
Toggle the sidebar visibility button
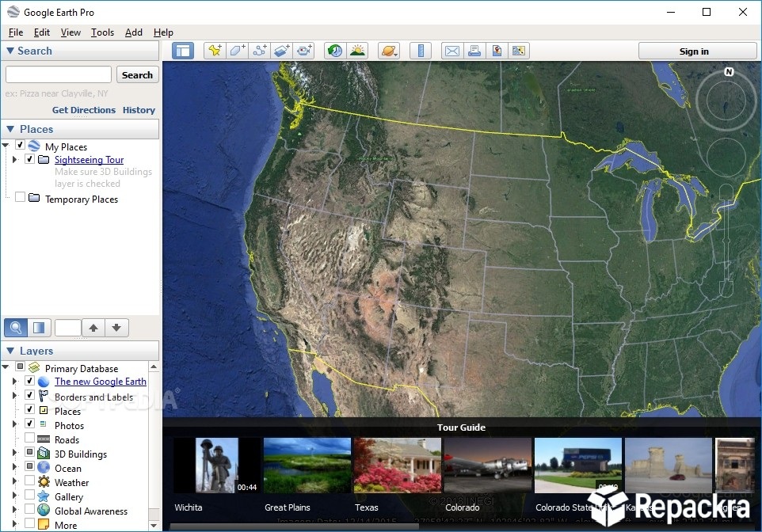[183, 51]
